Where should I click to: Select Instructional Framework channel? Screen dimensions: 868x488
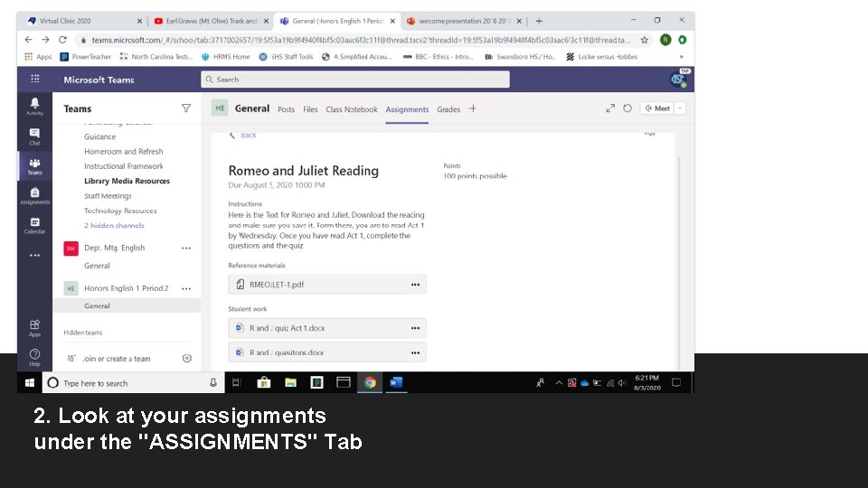(x=124, y=166)
